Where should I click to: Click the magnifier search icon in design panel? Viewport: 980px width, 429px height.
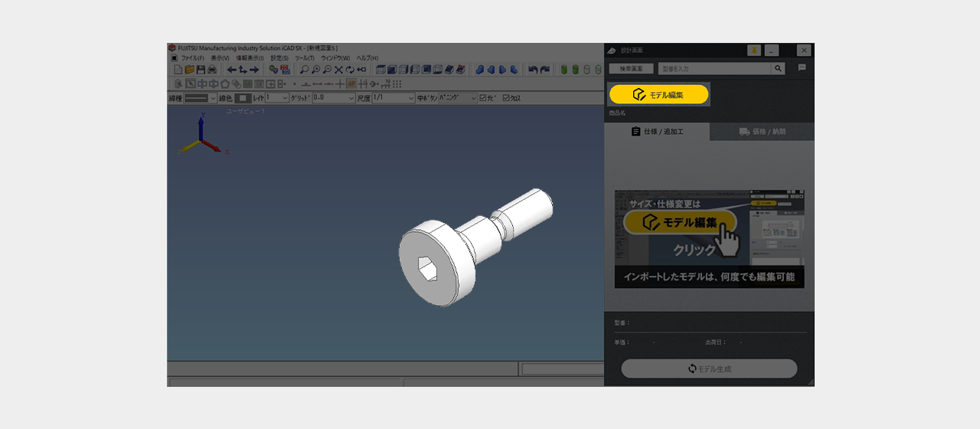(778, 69)
